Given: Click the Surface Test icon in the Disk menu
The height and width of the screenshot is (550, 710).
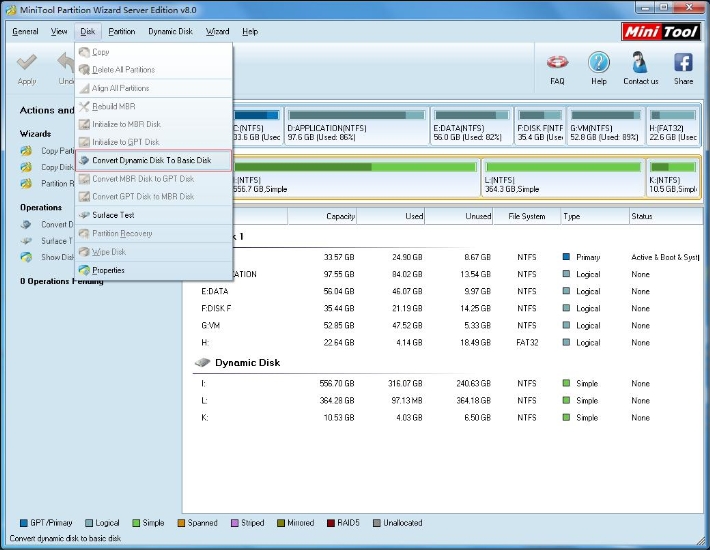Looking at the screenshot, I should point(84,215).
